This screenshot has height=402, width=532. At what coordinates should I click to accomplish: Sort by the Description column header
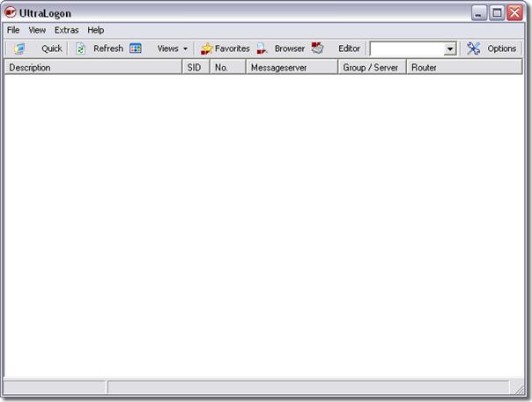[93, 67]
